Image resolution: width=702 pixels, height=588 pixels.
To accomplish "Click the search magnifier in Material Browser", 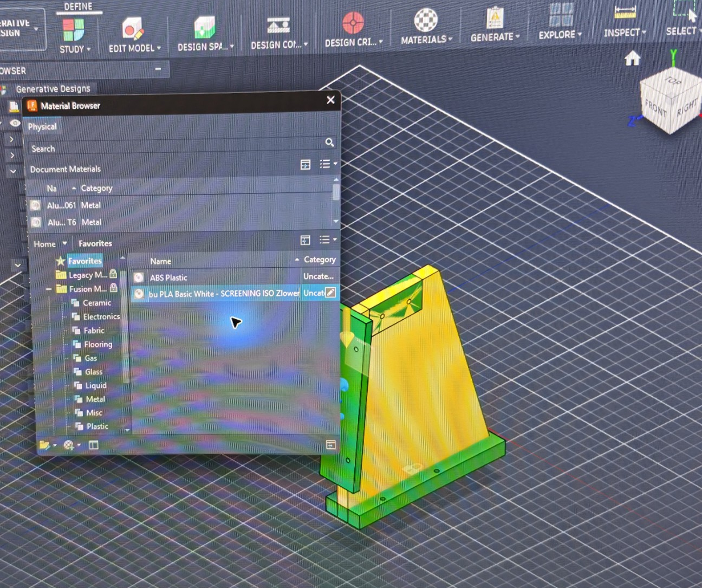I will click(329, 142).
